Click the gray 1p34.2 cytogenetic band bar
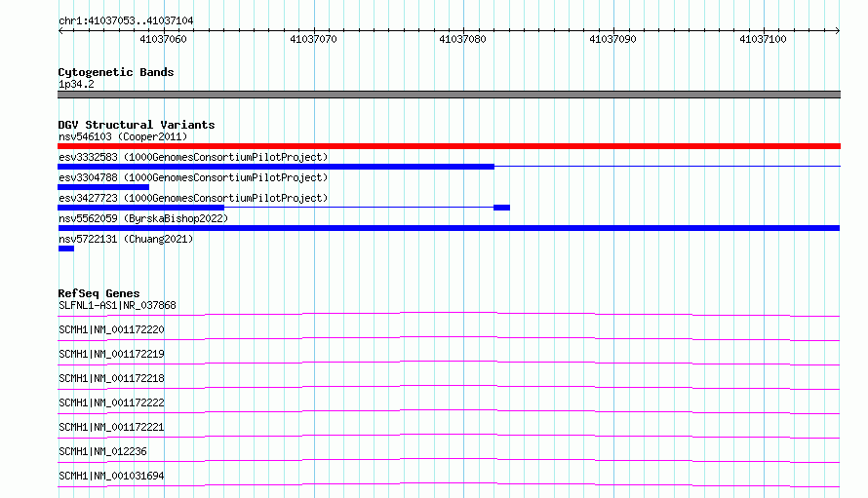This screenshot has width=868, height=498. tap(449, 95)
